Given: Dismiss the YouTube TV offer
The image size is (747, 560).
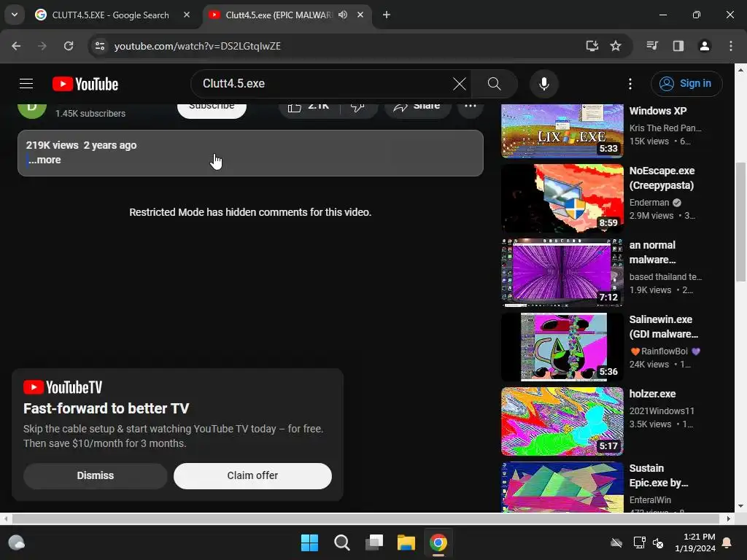Looking at the screenshot, I should [x=96, y=475].
